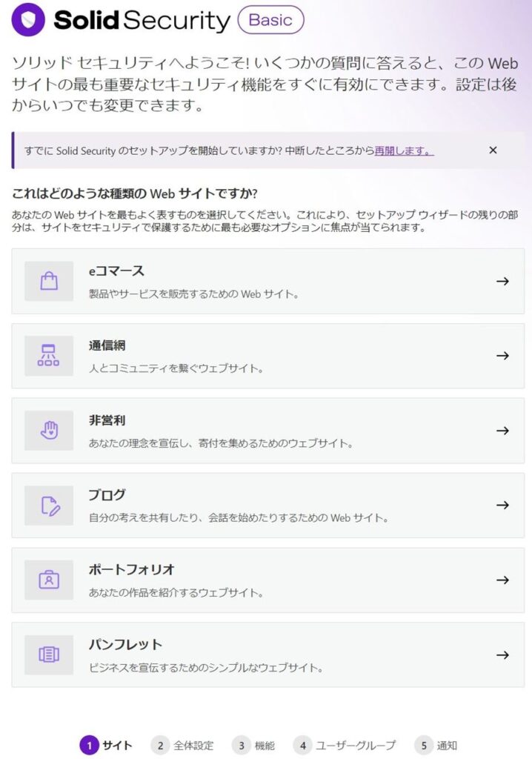Click the ブログ document pencil icon
The height and width of the screenshot is (759, 532).
point(49,506)
